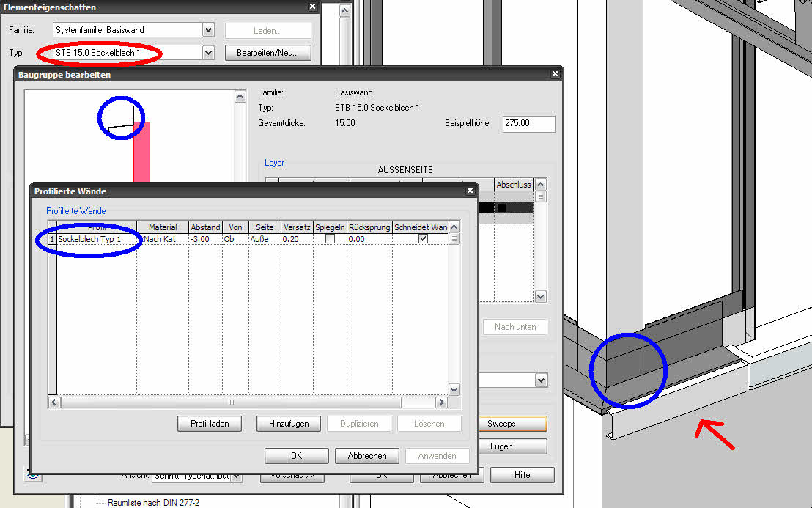The width and height of the screenshot is (812, 508).
Task: Toggle the Spiegeln checkbox for Sockelblech Typ 1
Action: click(x=330, y=239)
